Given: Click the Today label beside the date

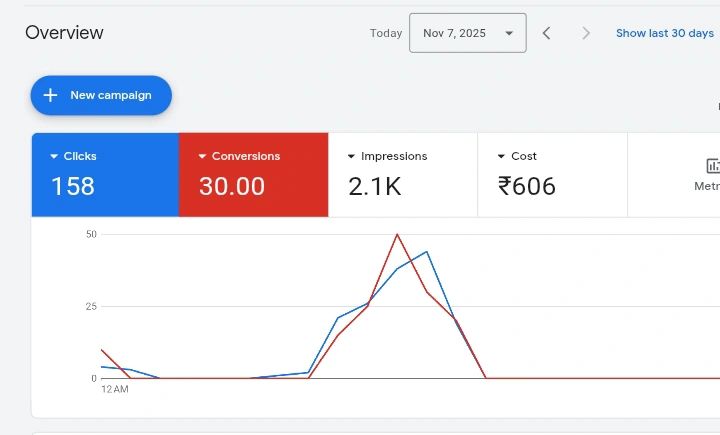Looking at the screenshot, I should (386, 33).
